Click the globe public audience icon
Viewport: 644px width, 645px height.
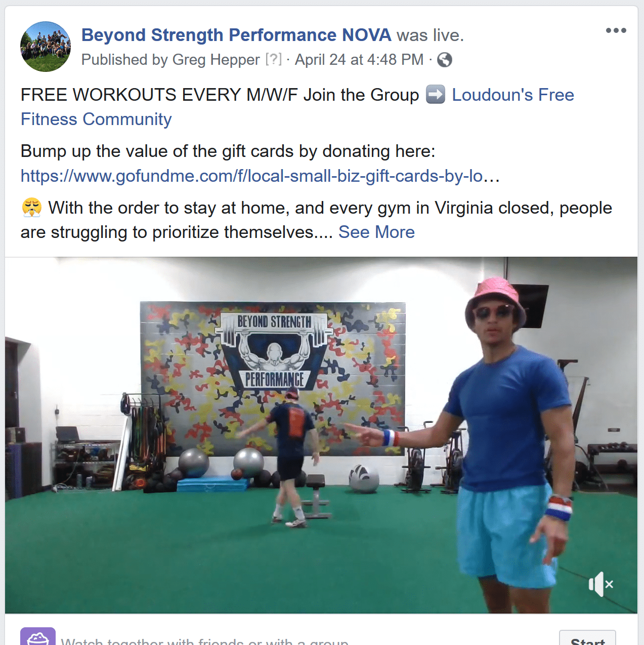(445, 60)
